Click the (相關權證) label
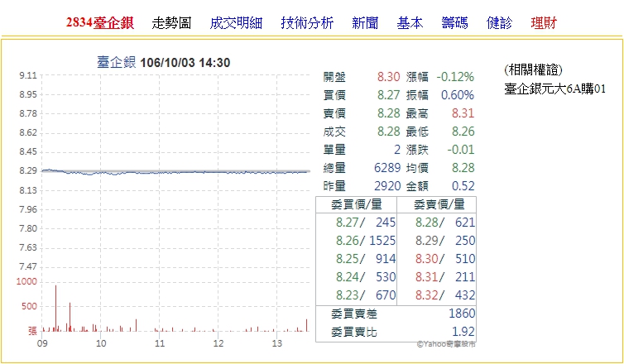The height and width of the screenshot is (364, 624). (533, 70)
